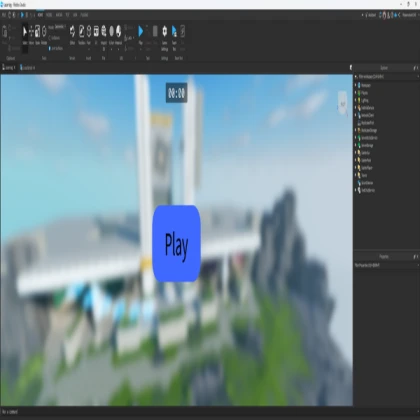Select the second document tab

click(x=28, y=68)
